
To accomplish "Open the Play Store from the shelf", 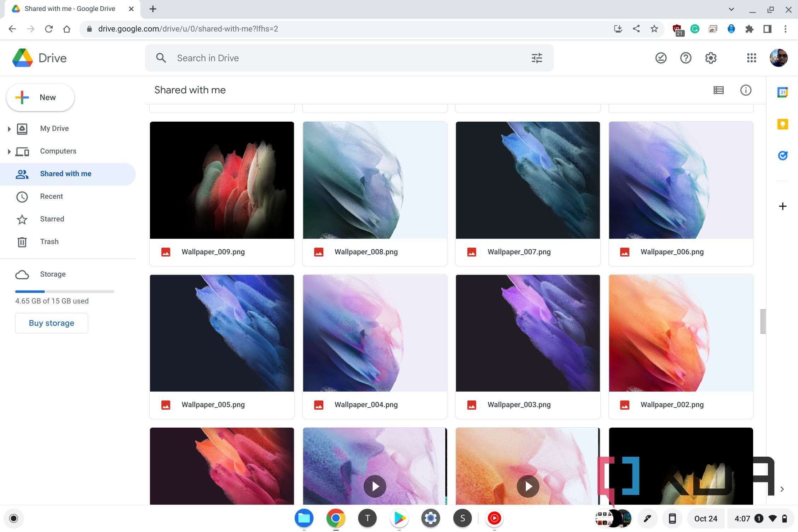I will pos(399,518).
